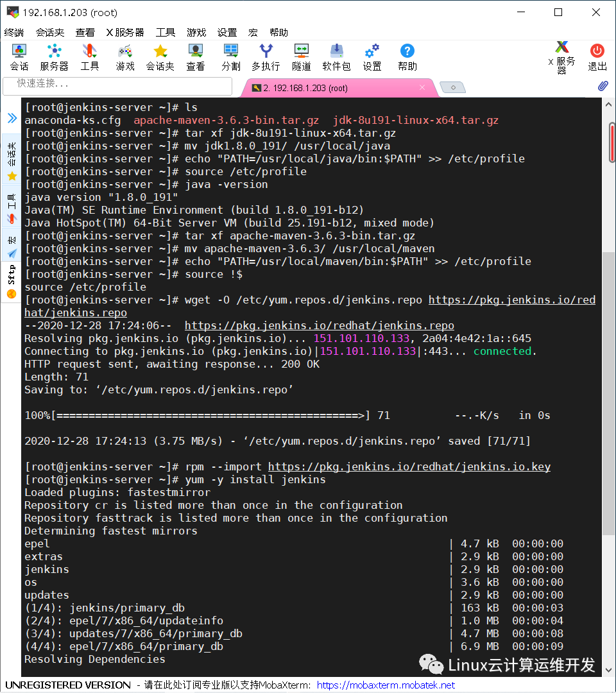Open the 会话夹 star toolbar icon
This screenshot has width=616, height=693.
160,58
